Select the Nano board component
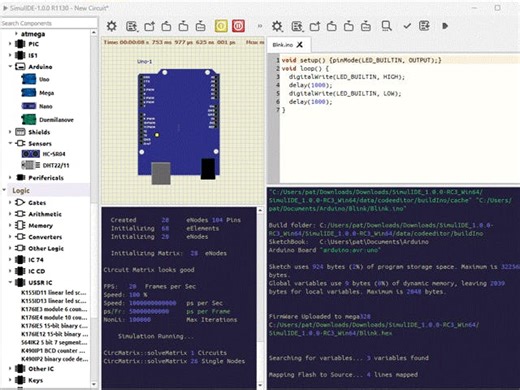This screenshot has width=520, height=390. [x=37, y=106]
